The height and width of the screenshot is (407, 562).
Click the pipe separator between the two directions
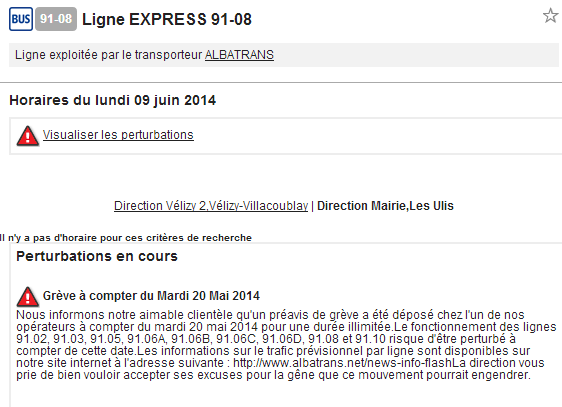click(313, 206)
